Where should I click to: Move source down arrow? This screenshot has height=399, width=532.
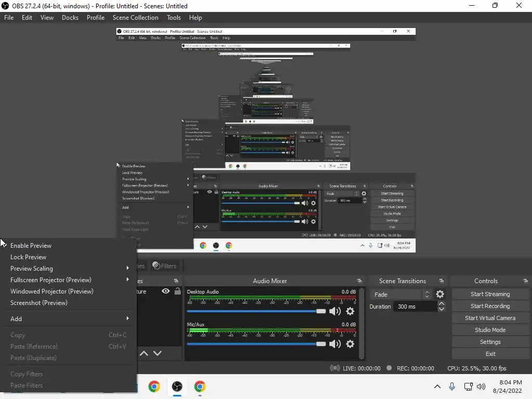tap(157, 353)
